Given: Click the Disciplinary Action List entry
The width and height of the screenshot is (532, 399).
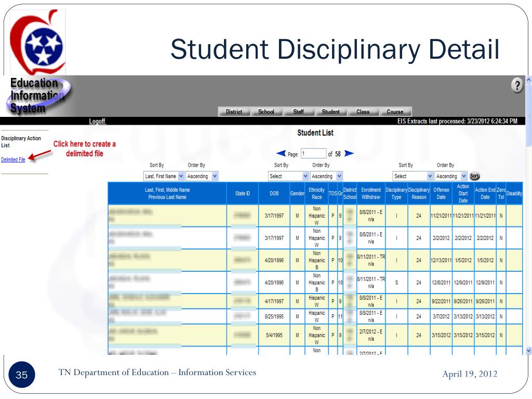Looking at the screenshot, I should (x=21, y=142).
